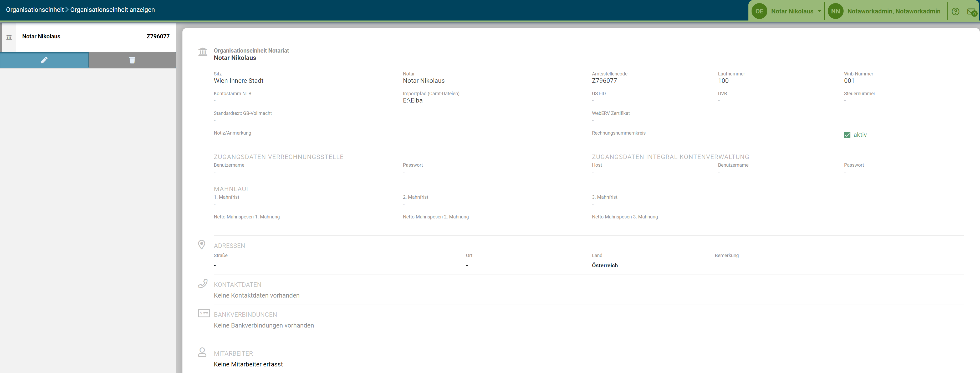980x373 pixels.
Task: Click Keine Mitarbeiter erfasst text
Action: click(x=248, y=364)
